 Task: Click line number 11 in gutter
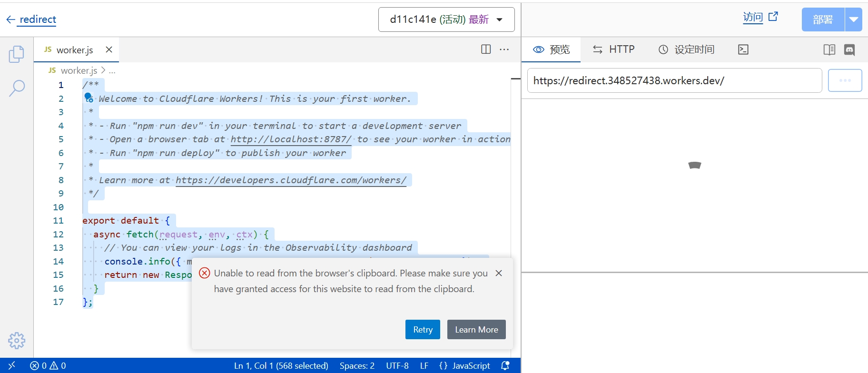tap(58, 221)
